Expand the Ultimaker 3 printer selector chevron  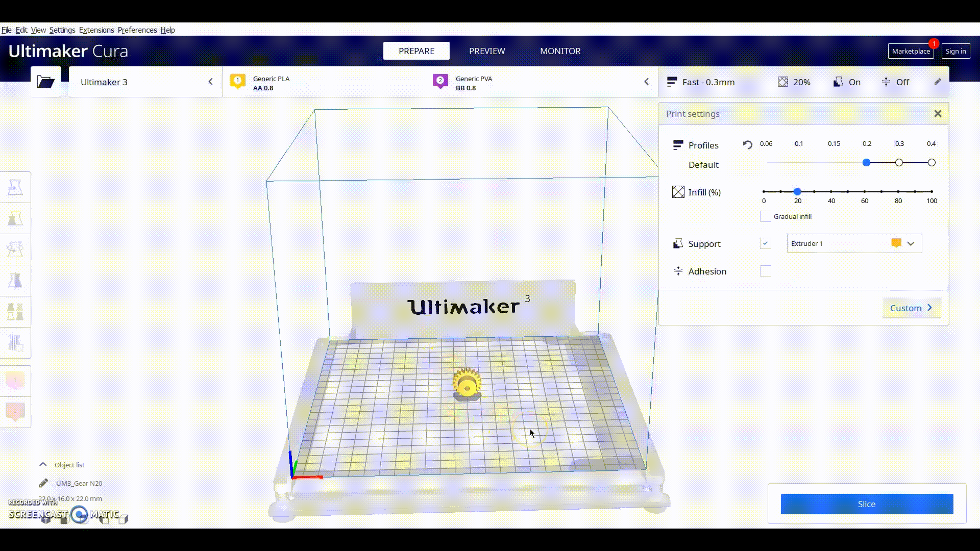tap(210, 82)
